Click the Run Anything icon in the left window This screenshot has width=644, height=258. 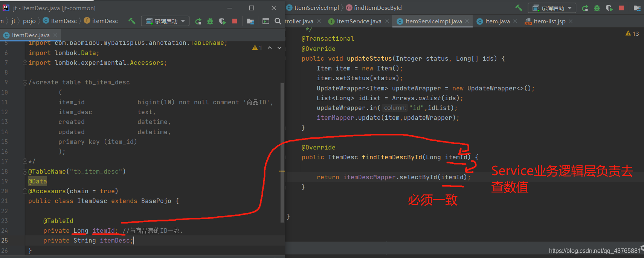266,21
